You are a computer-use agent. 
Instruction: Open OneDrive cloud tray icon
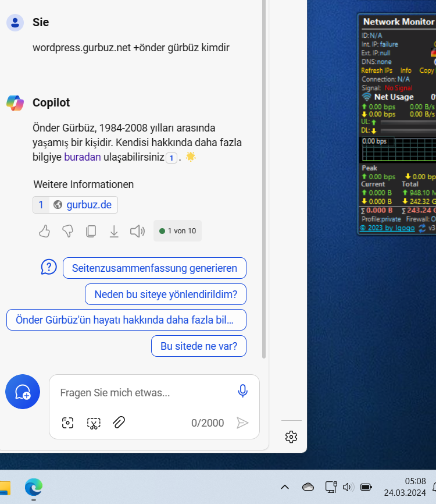point(308,487)
